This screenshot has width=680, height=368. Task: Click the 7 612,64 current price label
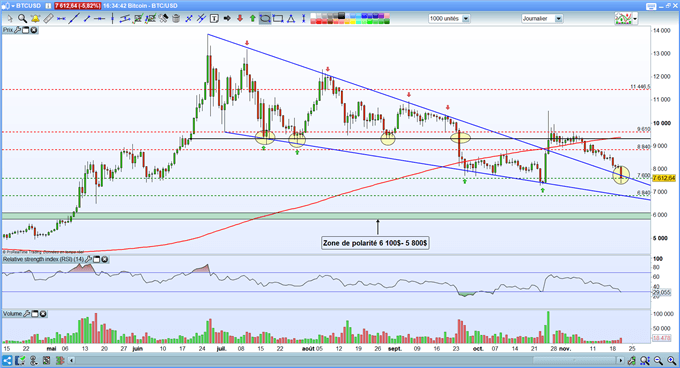pyautogui.click(x=664, y=178)
